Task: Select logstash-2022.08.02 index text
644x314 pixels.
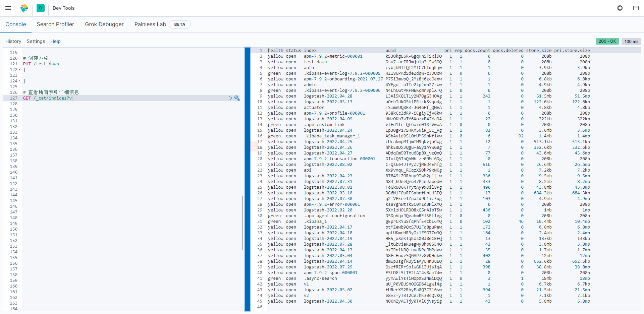Action: [328, 165]
